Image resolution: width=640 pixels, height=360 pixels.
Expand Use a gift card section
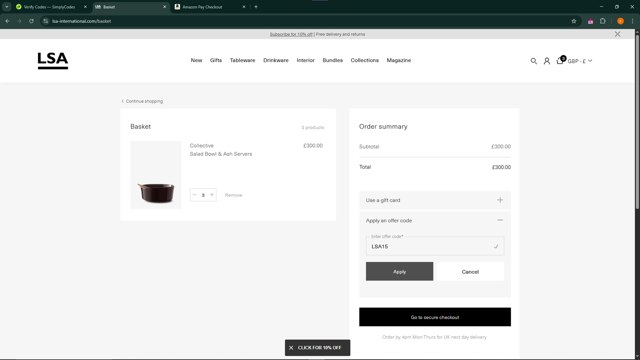tap(435, 200)
